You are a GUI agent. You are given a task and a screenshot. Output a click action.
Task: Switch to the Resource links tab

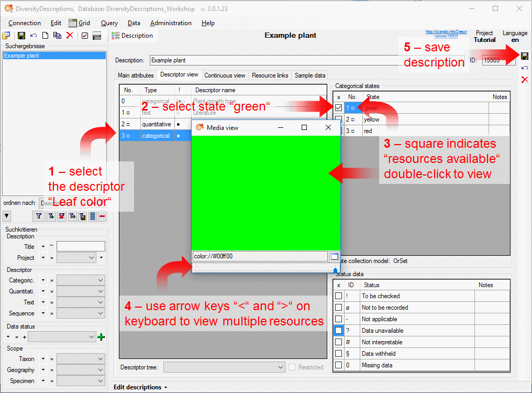pos(270,75)
